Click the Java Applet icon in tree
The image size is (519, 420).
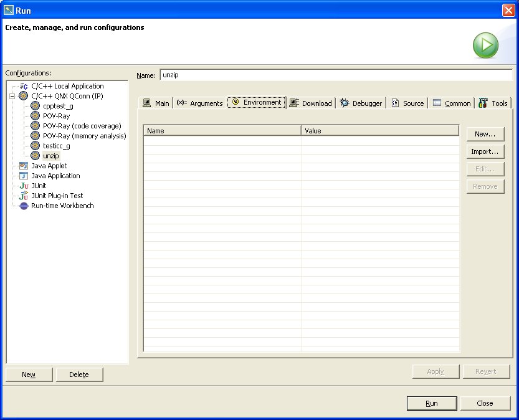point(24,166)
